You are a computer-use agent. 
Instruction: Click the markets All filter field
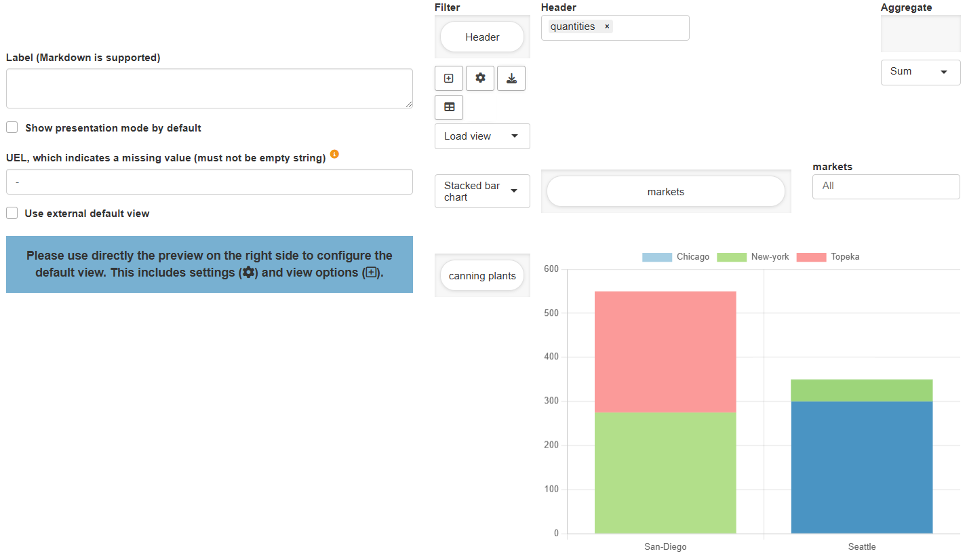pyautogui.click(x=886, y=186)
